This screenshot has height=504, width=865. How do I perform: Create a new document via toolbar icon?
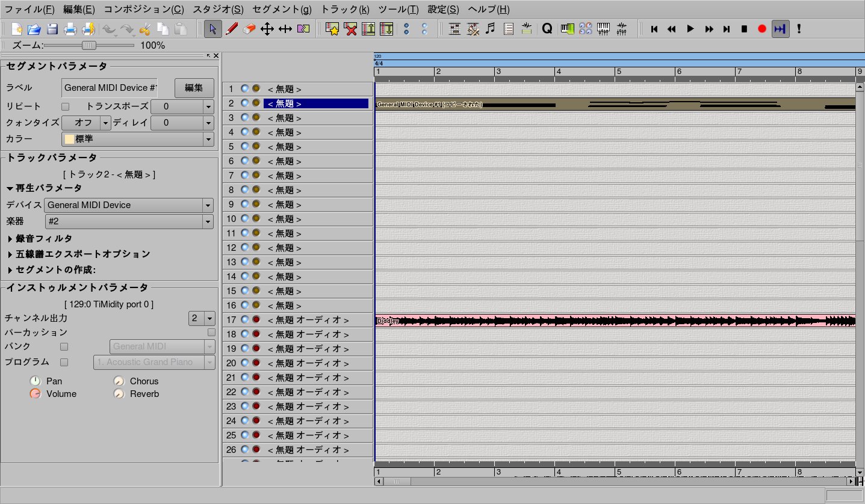pyautogui.click(x=16, y=28)
